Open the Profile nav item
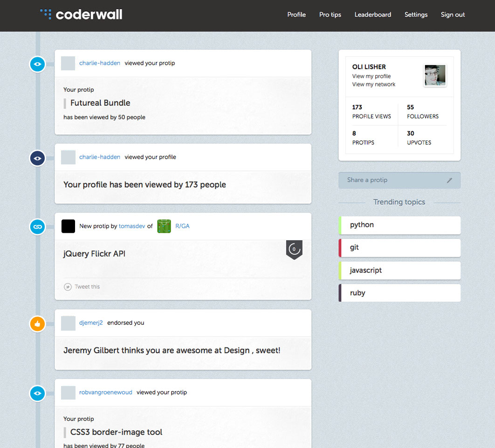Screen dimensions: 495x448 [296, 14]
